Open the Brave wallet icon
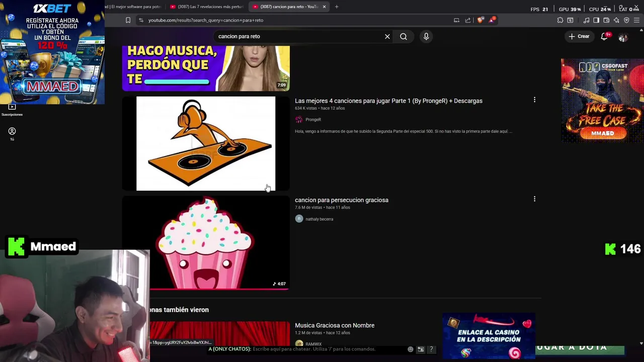Screen dimensions: 644x362 click(606, 20)
